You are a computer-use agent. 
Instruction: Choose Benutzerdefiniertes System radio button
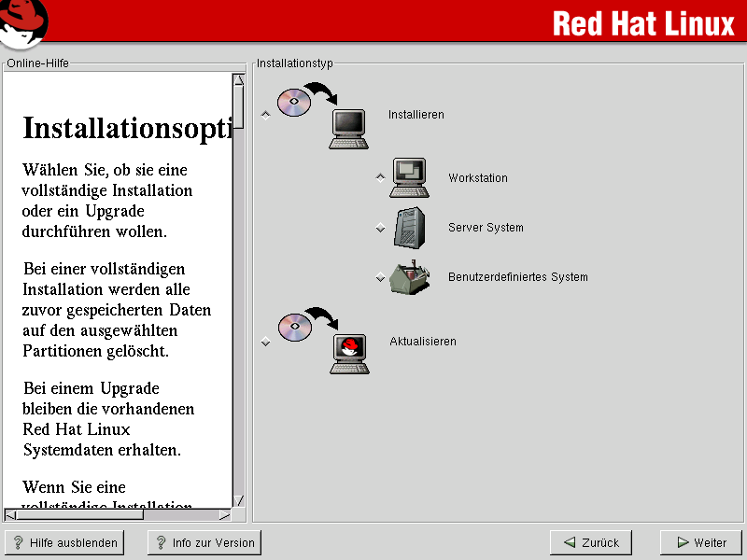tap(380, 277)
